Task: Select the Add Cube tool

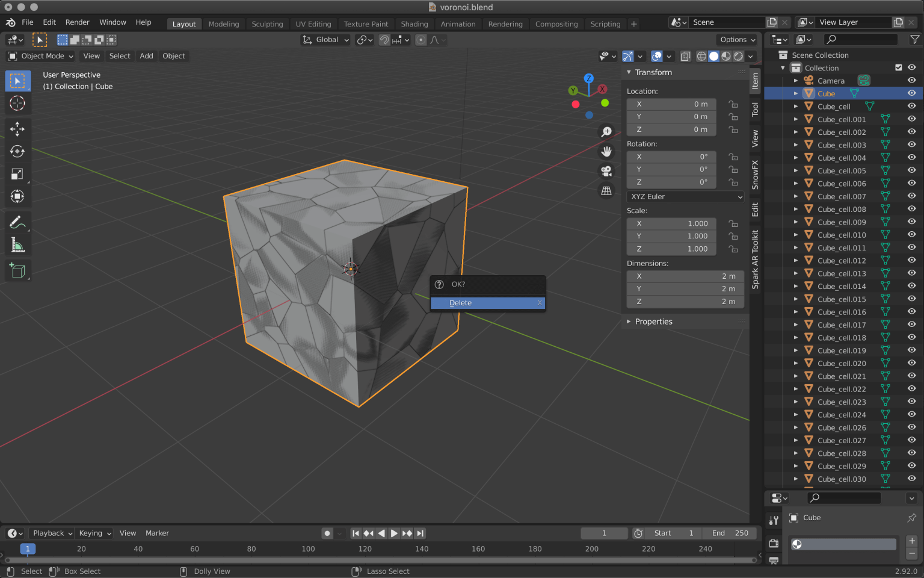Action: point(17,270)
